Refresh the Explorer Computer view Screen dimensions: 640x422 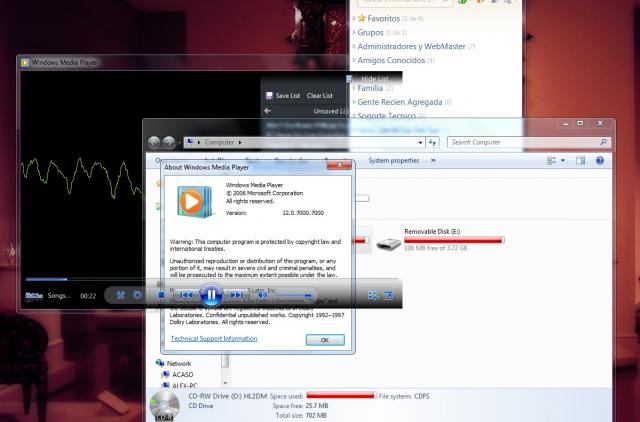point(432,142)
